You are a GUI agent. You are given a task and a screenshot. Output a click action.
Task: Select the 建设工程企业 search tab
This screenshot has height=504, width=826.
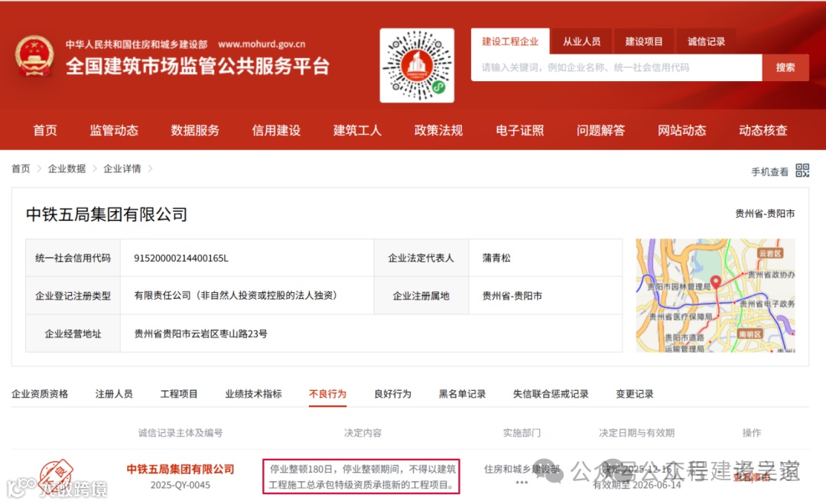click(510, 41)
